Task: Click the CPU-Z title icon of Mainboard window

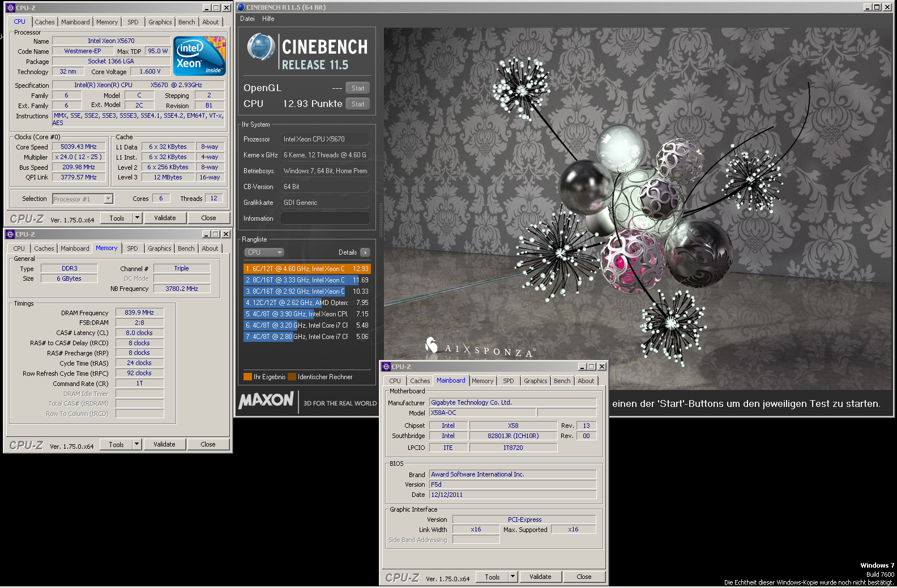Action: point(386,367)
